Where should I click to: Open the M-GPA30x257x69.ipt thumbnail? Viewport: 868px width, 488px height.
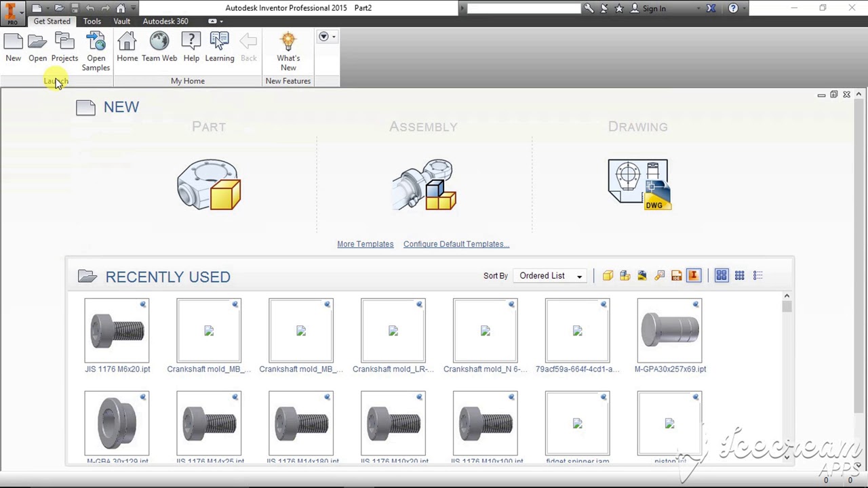click(669, 331)
